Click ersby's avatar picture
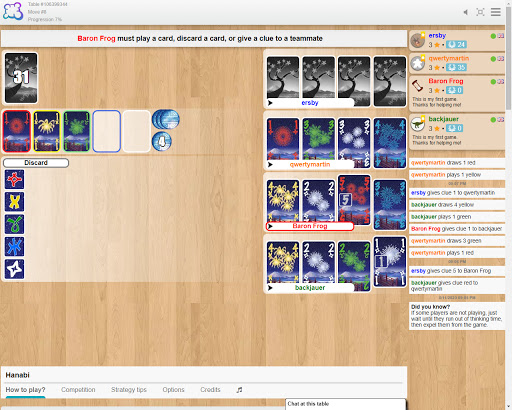 417,41
